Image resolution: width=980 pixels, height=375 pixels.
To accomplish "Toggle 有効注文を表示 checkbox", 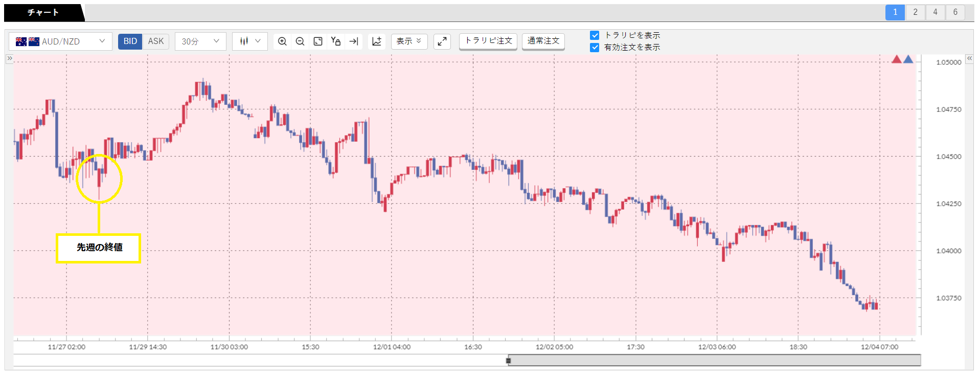I will click(x=595, y=48).
